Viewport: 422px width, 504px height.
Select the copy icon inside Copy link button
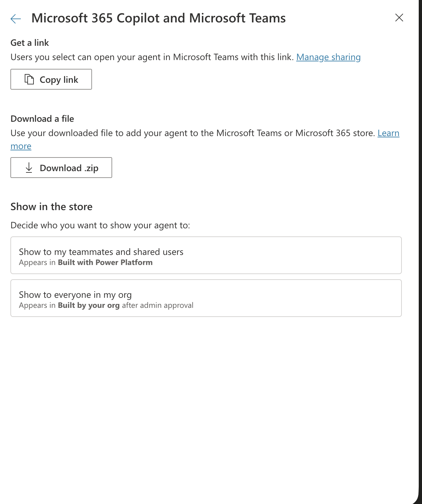(29, 79)
